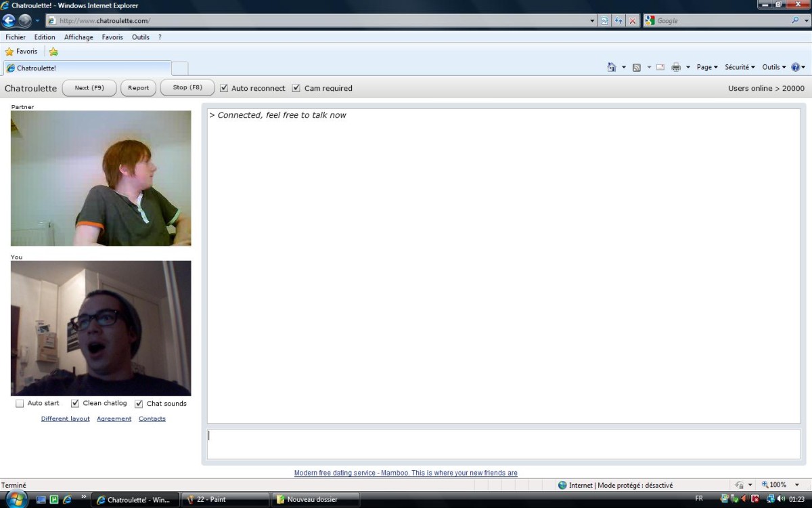Open the ? help menu
812x508 pixels.
160,37
